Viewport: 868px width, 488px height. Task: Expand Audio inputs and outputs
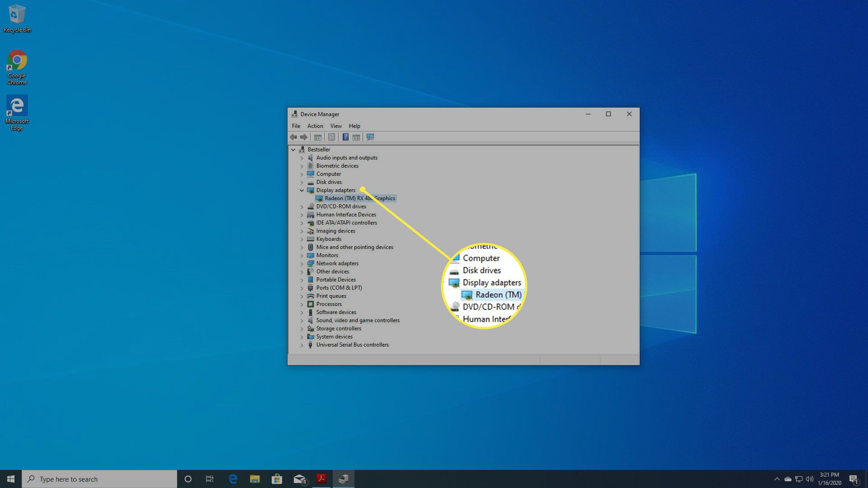[x=302, y=158]
